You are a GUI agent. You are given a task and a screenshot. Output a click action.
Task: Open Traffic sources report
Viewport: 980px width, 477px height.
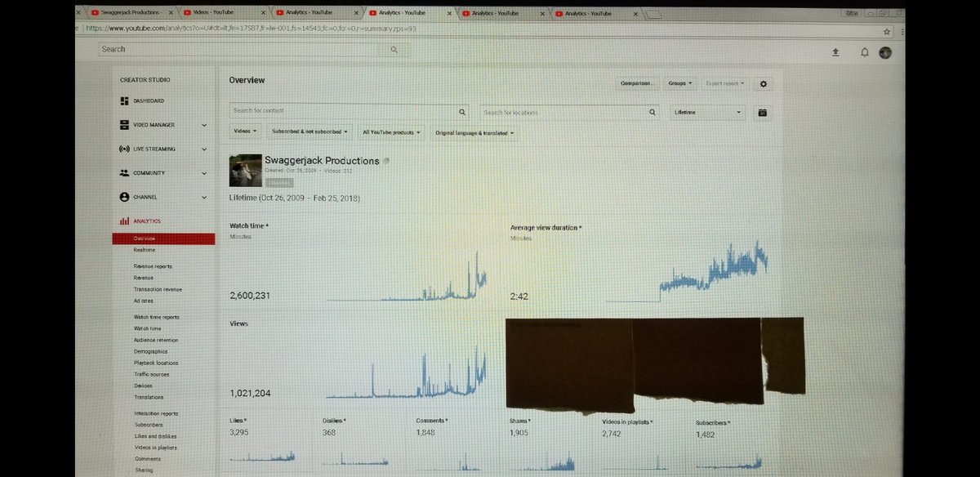(152, 374)
